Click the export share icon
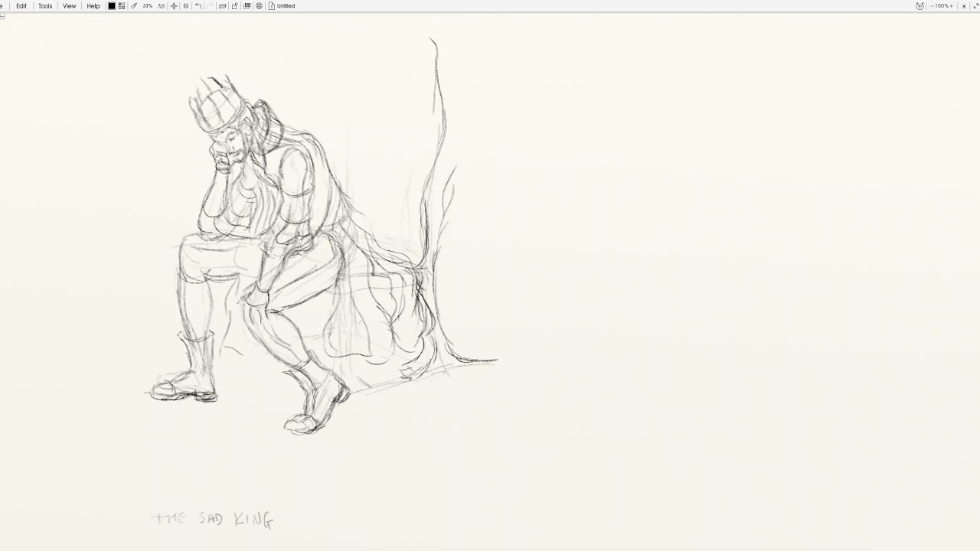Viewport: 980px width, 551px height. tap(234, 6)
